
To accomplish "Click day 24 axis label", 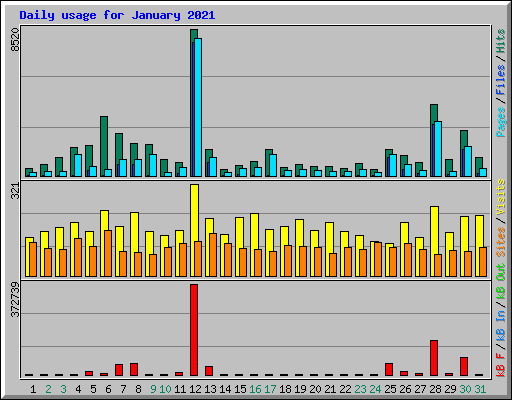I will click(375, 389).
